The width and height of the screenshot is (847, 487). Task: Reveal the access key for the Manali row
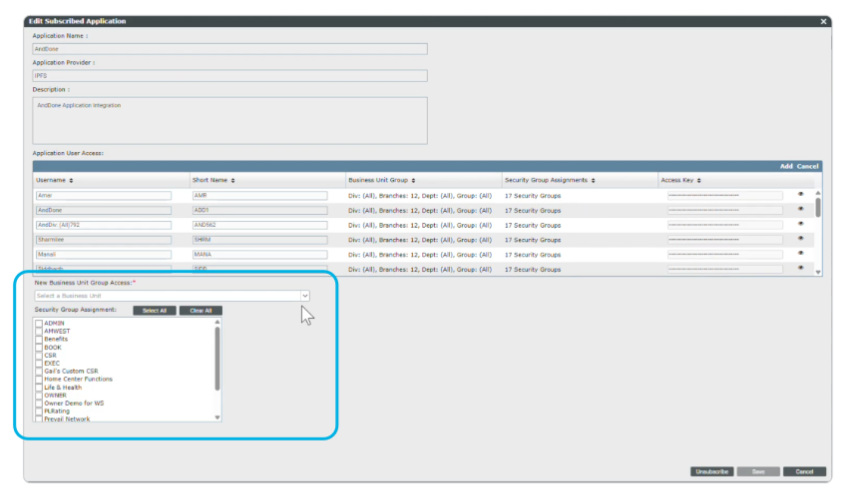coord(801,253)
